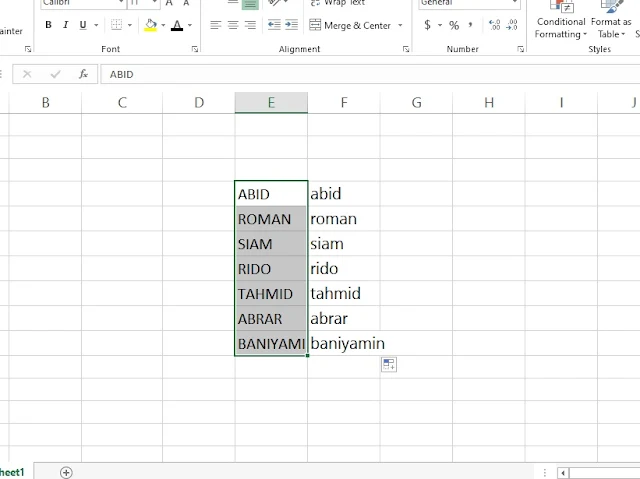Align text right
The image size is (640, 479).
tap(250, 25)
